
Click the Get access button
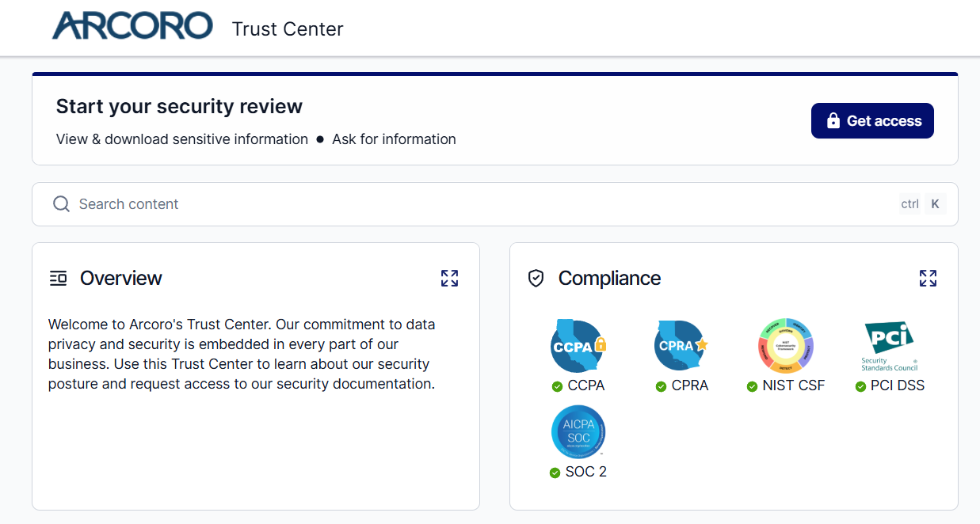[x=872, y=120]
